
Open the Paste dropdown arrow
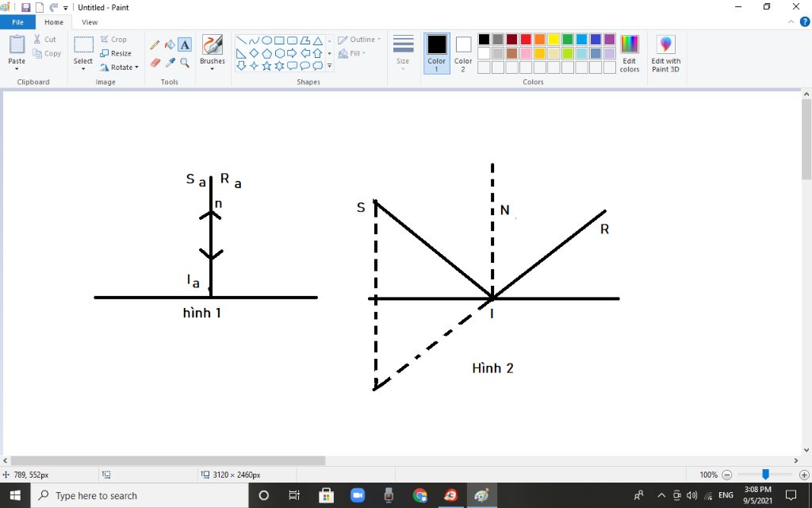[17, 69]
